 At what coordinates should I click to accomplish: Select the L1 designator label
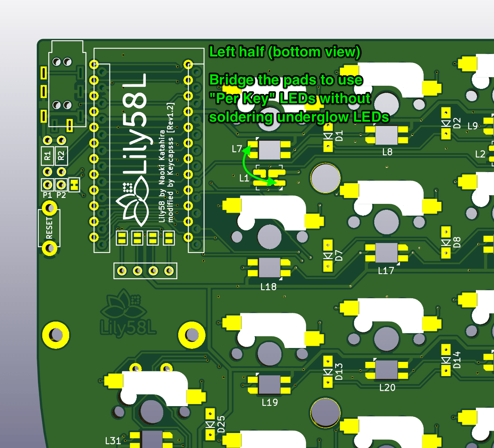(x=244, y=178)
